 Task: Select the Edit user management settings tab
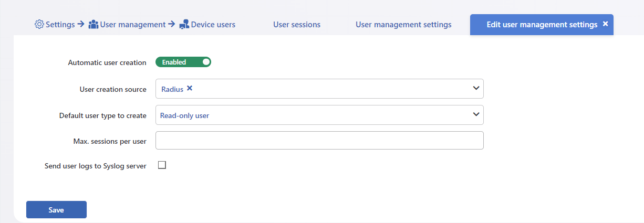(x=542, y=25)
